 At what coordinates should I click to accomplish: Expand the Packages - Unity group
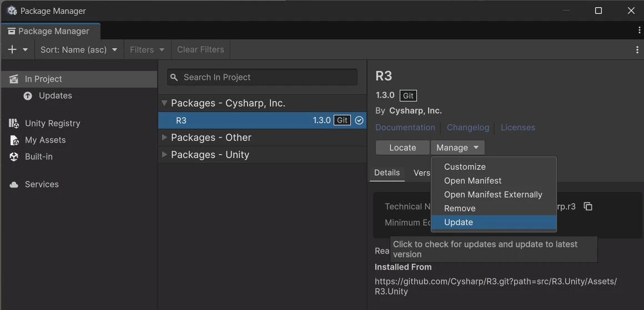tap(164, 155)
